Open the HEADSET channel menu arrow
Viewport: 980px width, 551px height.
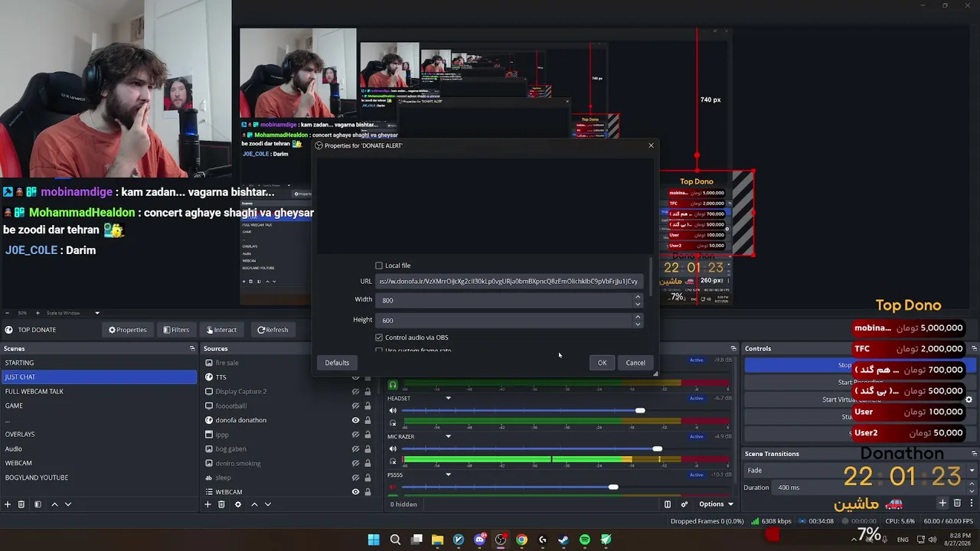(x=449, y=398)
